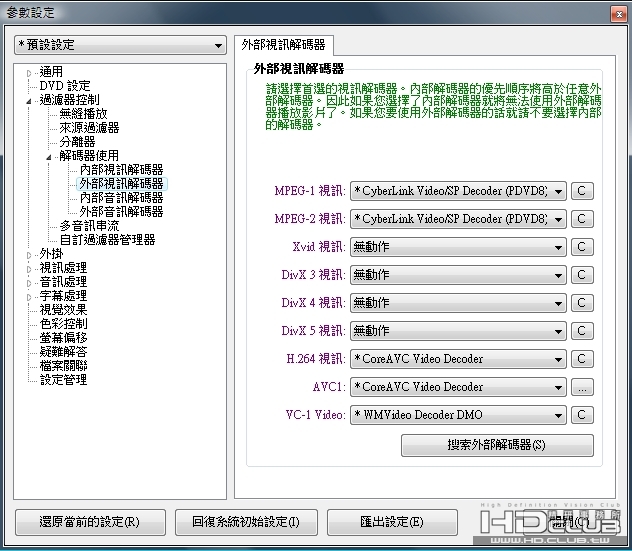632x551 pixels.
Task: Open the 預設設定 preset dropdown
Action: (120, 45)
